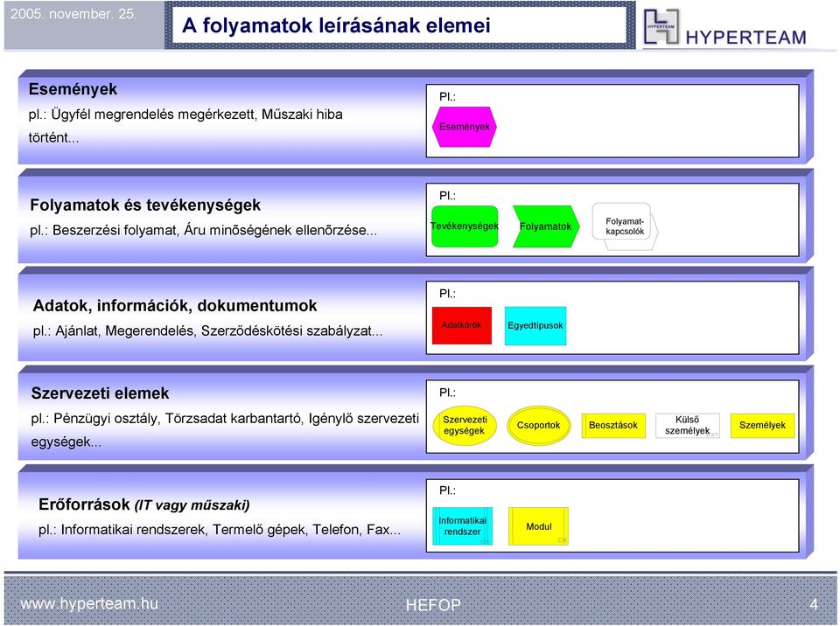
Task: Click the yellow Személyek box
Action: [x=762, y=425]
